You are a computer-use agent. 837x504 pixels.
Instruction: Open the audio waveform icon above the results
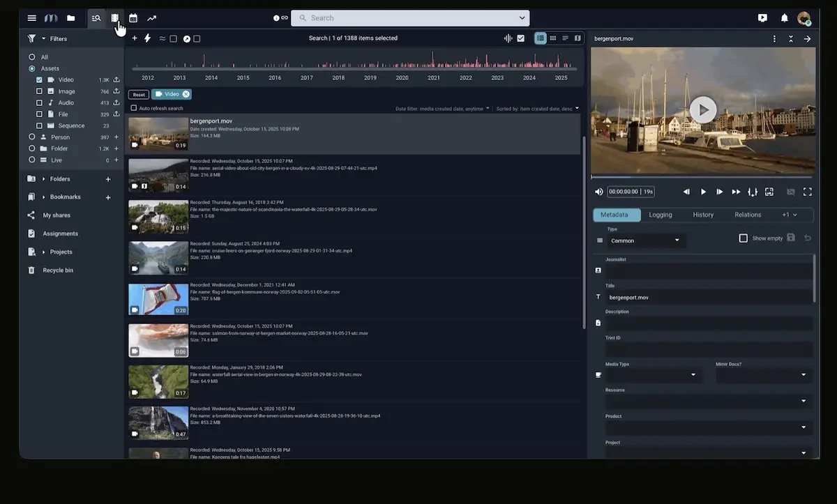(x=508, y=38)
